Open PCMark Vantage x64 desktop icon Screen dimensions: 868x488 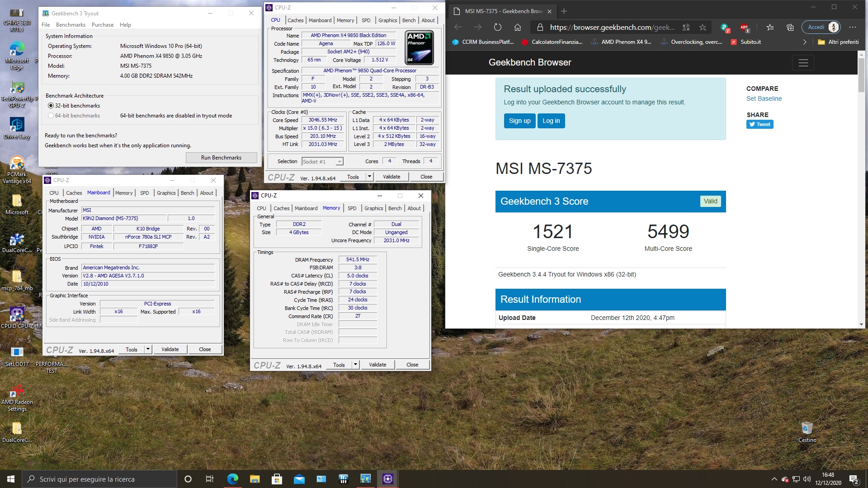tap(17, 170)
